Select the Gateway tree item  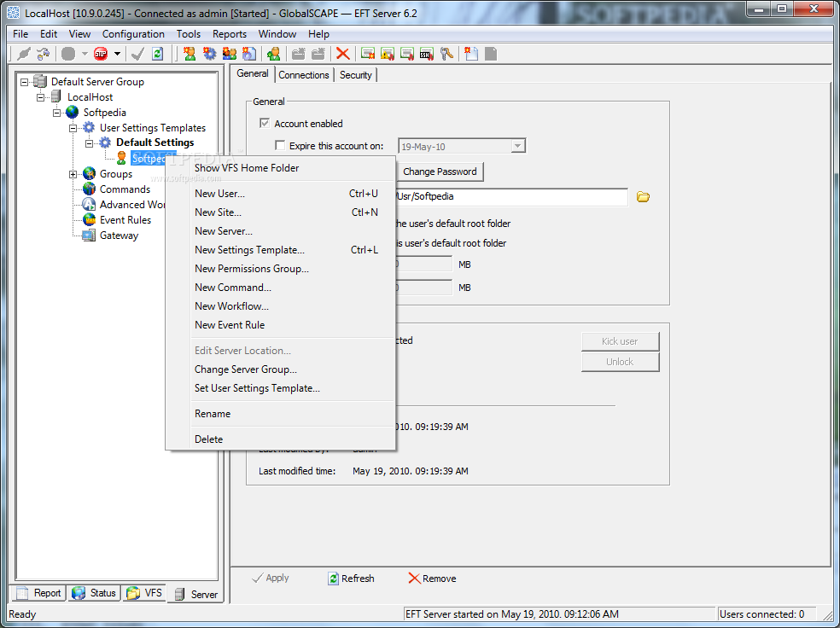[119, 235]
